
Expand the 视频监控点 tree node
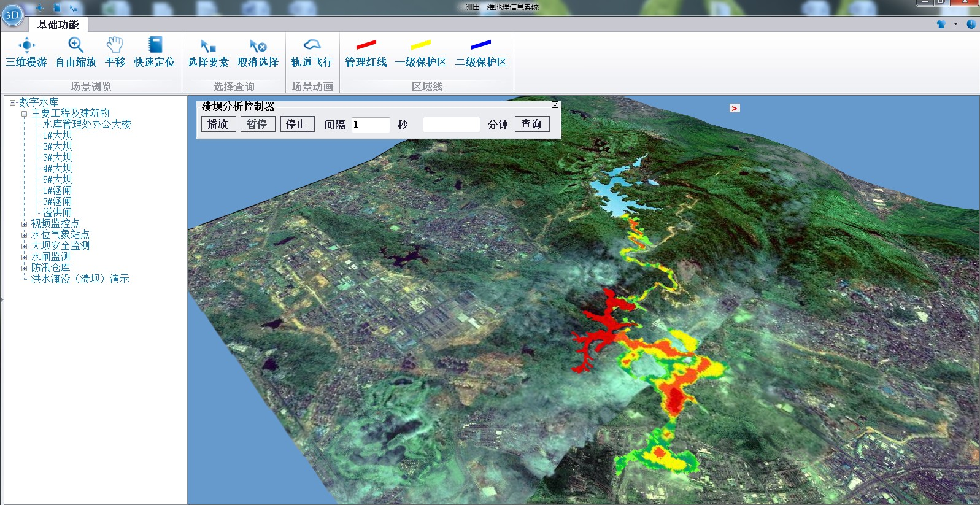coord(25,224)
